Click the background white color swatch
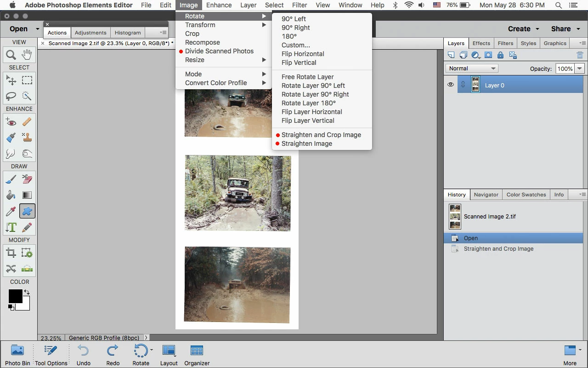 click(x=26, y=306)
